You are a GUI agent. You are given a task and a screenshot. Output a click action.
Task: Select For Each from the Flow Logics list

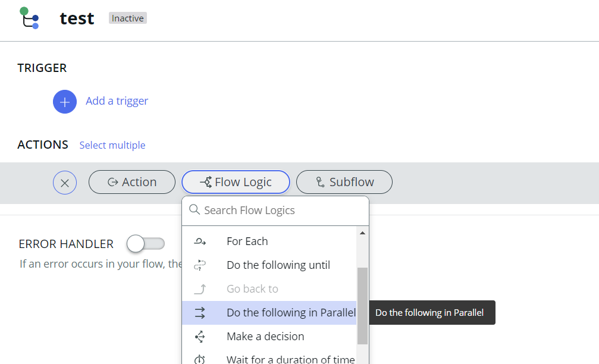[x=247, y=241]
